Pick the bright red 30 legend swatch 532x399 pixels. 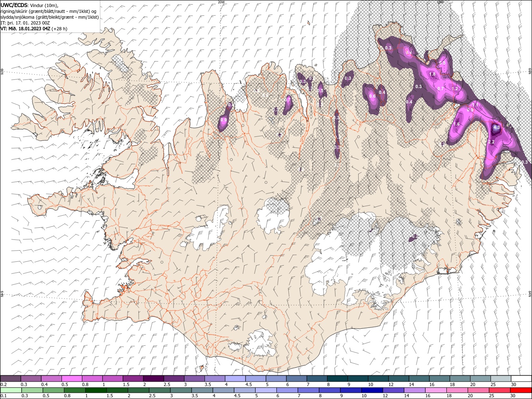pyautogui.click(x=520, y=390)
